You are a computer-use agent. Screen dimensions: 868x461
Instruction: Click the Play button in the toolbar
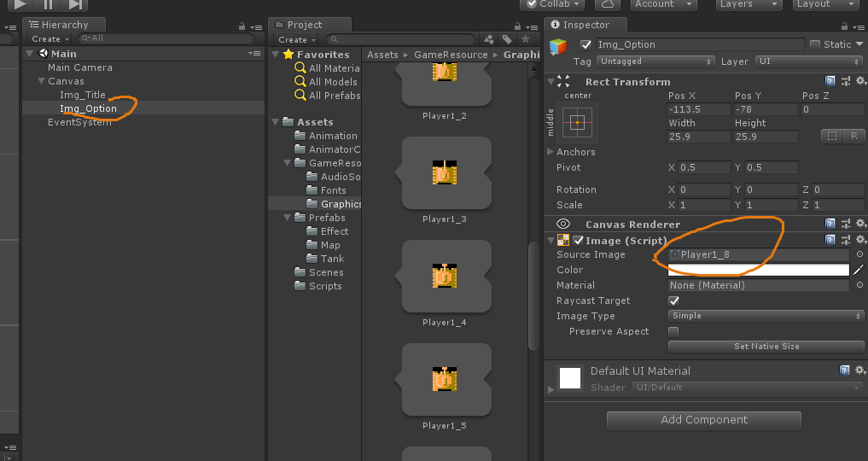(x=20, y=4)
